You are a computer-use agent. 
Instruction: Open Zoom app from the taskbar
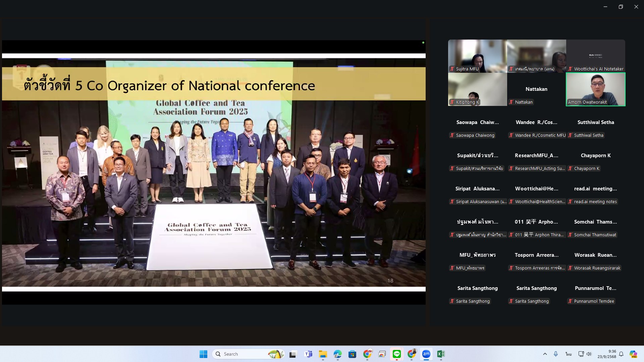coord(426,354)
